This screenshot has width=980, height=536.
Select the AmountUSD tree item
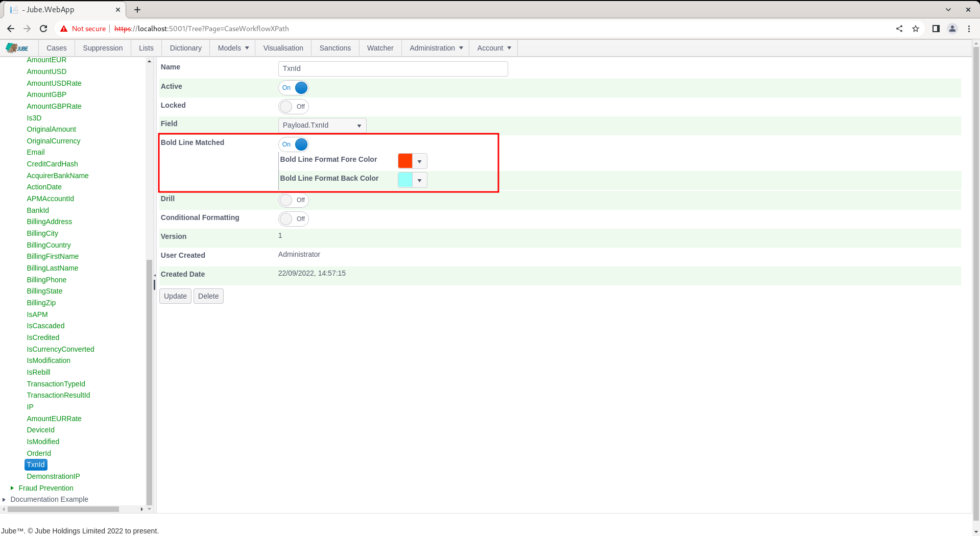pos(46,71)
